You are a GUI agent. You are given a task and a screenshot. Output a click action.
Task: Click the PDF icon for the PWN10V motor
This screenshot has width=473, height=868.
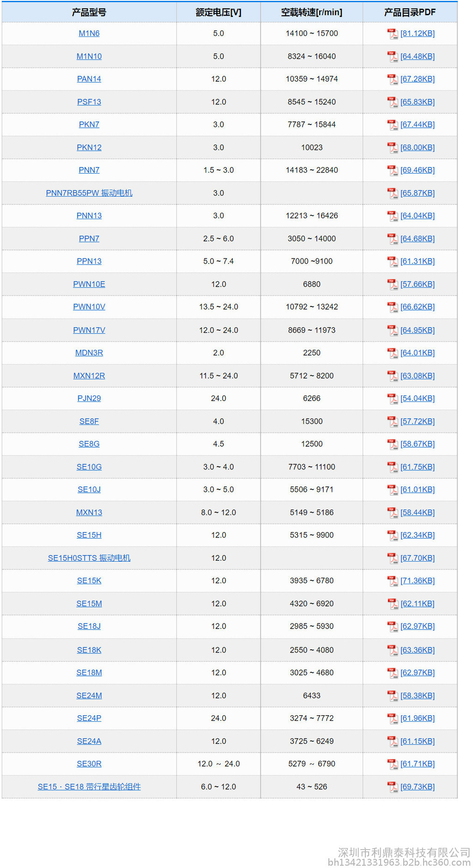[x=393, y=307]
